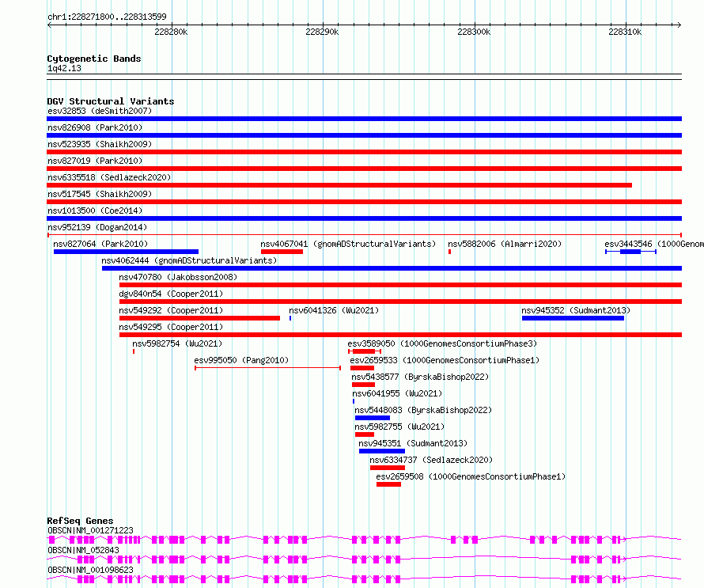Click nsv1013500 (Coe2014) label

(95, 211)
